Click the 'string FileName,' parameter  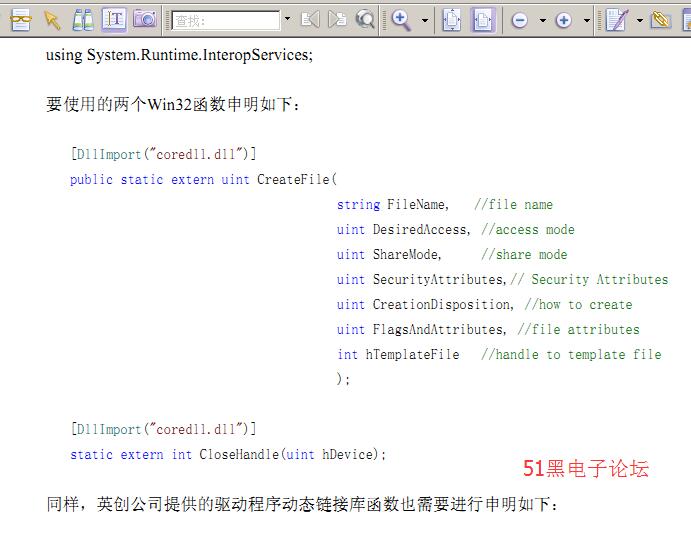(393, 205)
